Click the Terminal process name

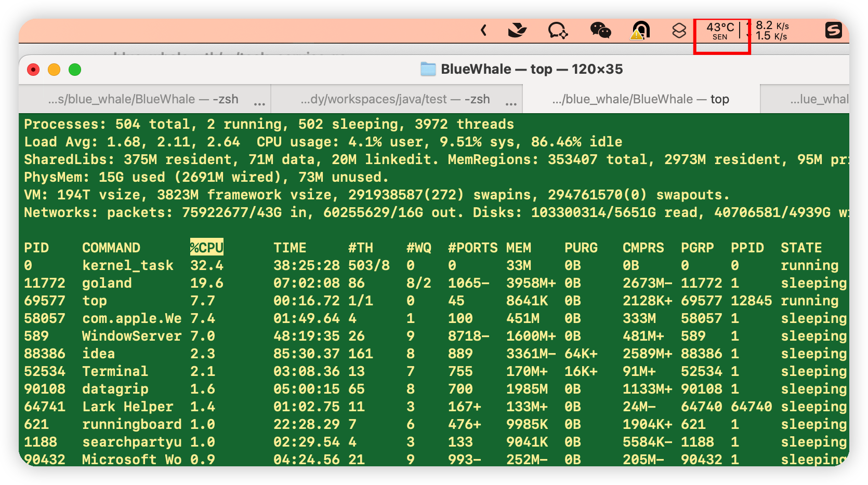click(x=115, y=371)
